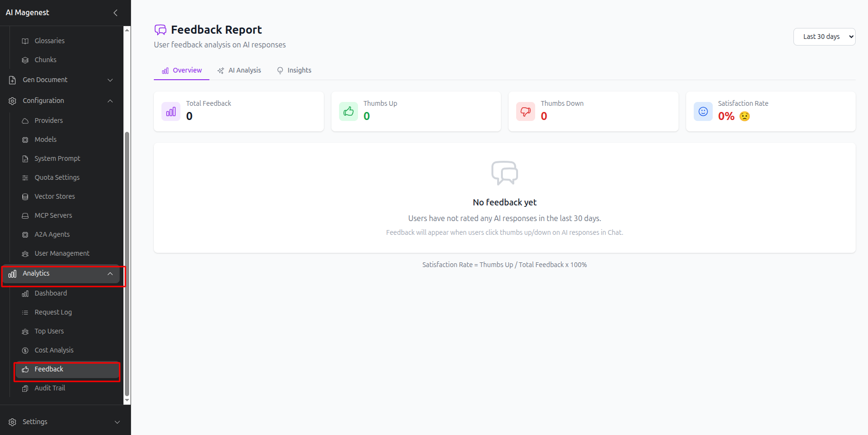868x435 pixels.
Task: Go to the Analytics Dashboard
Action: pyautogui.click(x=67, y=293)
